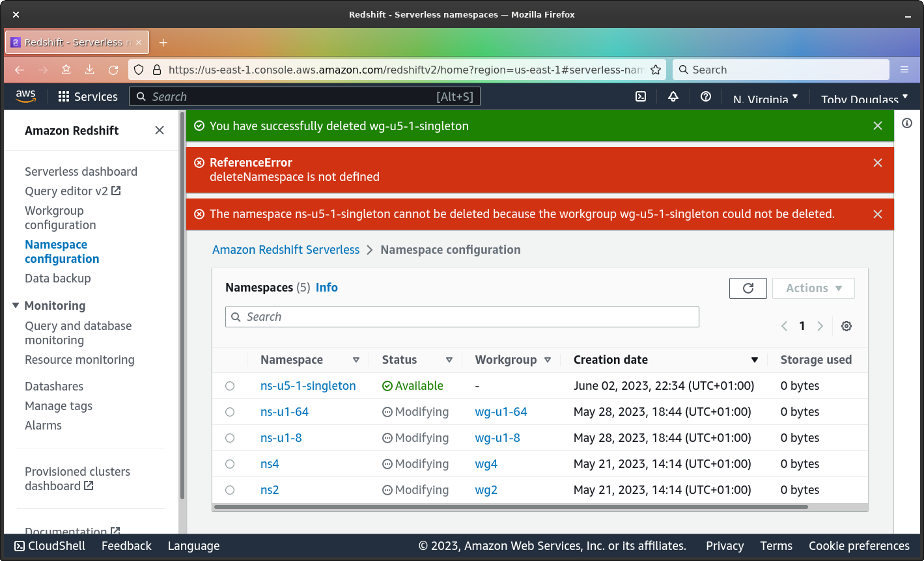
Task: Open ns-u5-1-singleton namespace link
Action: pyautogui.click(x=308, y=385)
